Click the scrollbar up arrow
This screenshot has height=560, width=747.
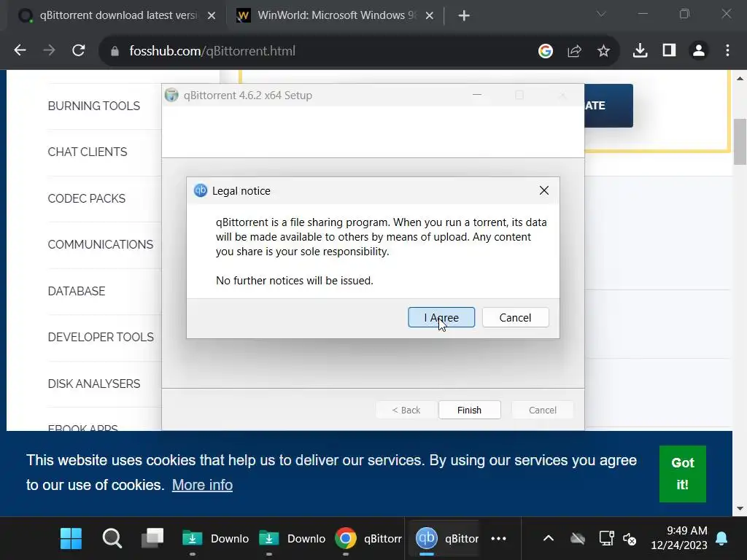coord(740,78)
